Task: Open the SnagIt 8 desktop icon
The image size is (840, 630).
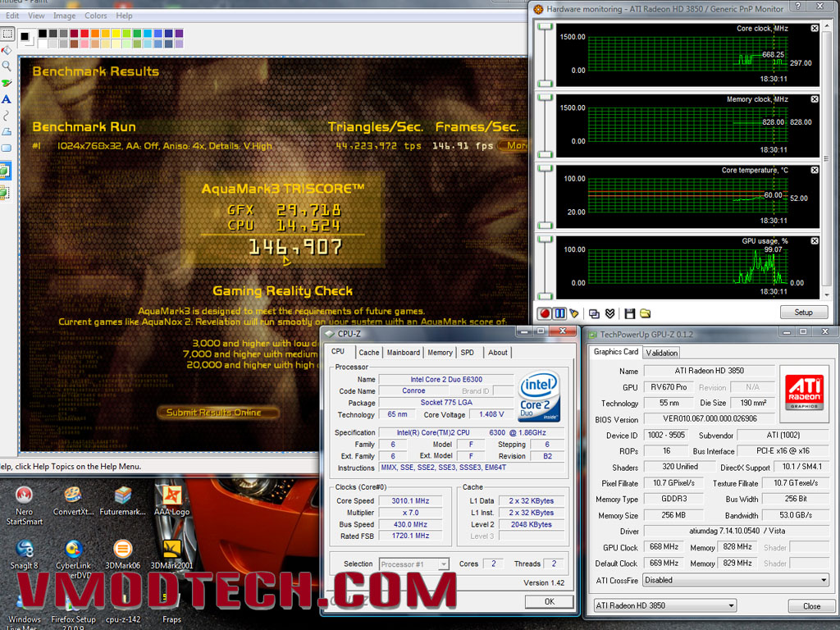Action: 24,555
